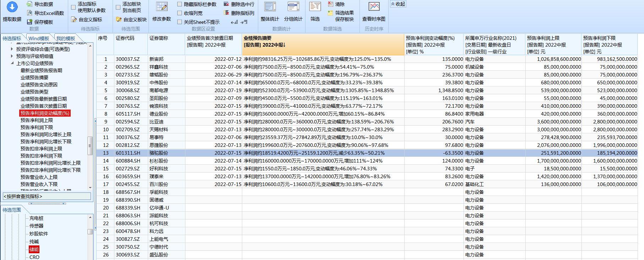
Task: Click the 按拼音查找指标 search field
Action: pyautogui.click(x=47, y=196)
